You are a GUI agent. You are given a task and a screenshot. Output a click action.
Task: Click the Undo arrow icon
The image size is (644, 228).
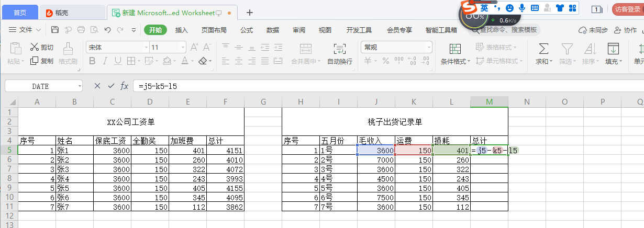pyautogui.click(x=107, y=30)
